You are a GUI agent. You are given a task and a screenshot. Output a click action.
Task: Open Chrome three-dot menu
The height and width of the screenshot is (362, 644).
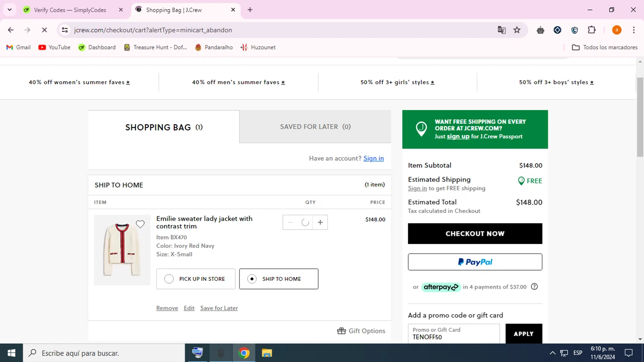(634, 30)
